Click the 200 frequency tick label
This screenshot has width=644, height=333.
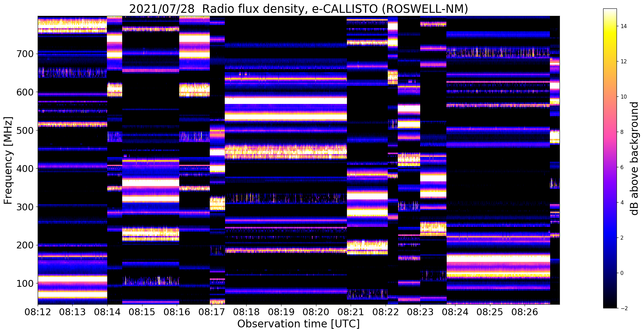[25, 245]
